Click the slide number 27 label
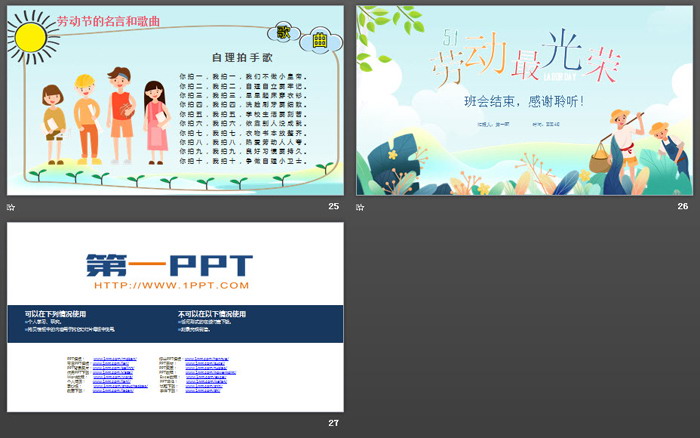 point(333,423)
